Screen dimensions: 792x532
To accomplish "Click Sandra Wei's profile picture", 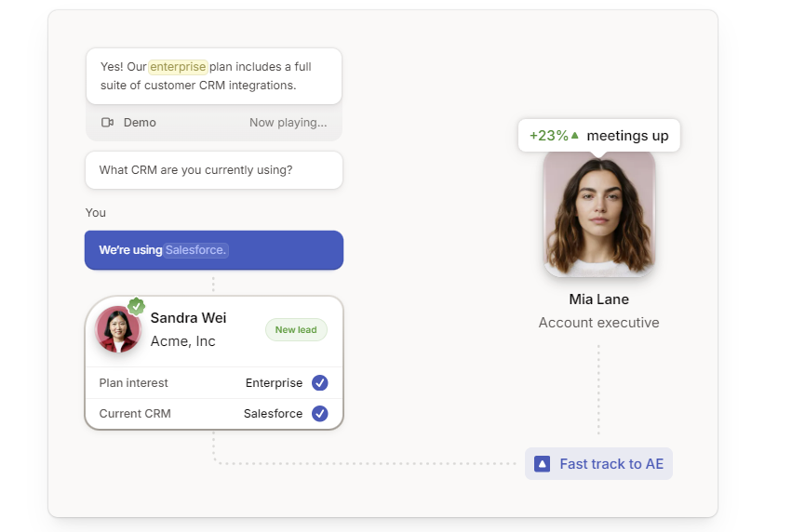I will tap(117, 329).
